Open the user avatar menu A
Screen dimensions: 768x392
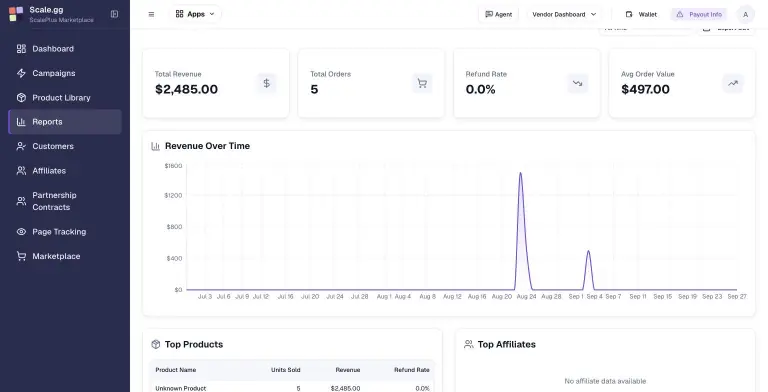745,14
